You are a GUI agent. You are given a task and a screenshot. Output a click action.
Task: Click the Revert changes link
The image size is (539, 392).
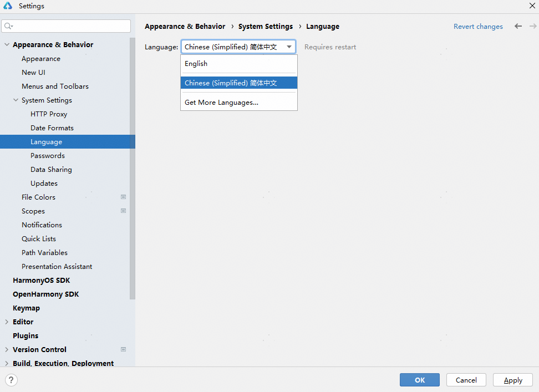[478, 27]
